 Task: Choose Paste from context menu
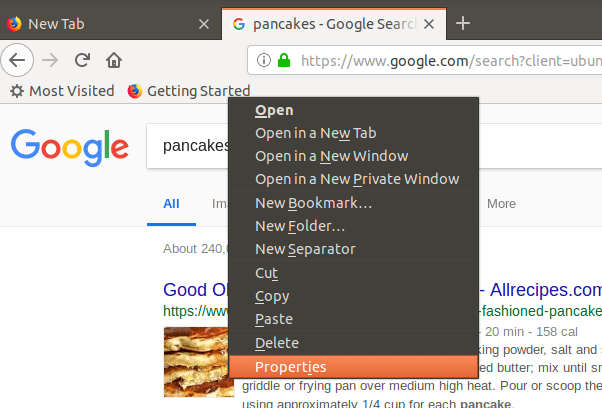[353, 319]
